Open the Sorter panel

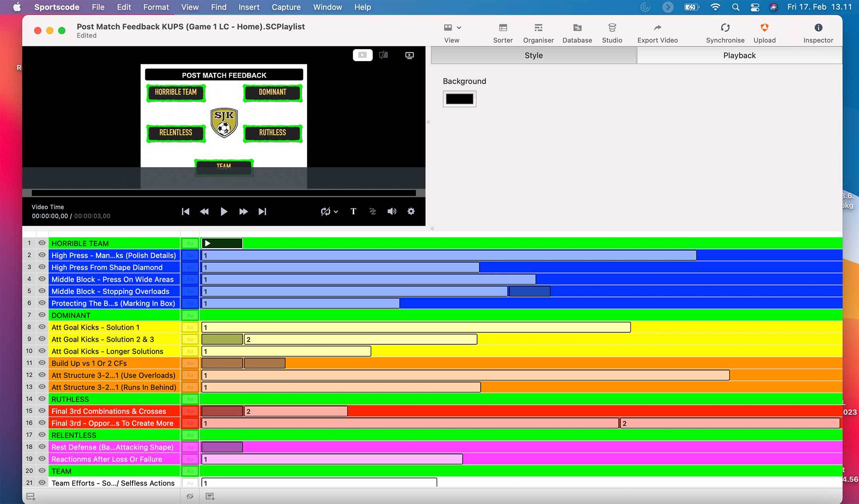[503, 28]
